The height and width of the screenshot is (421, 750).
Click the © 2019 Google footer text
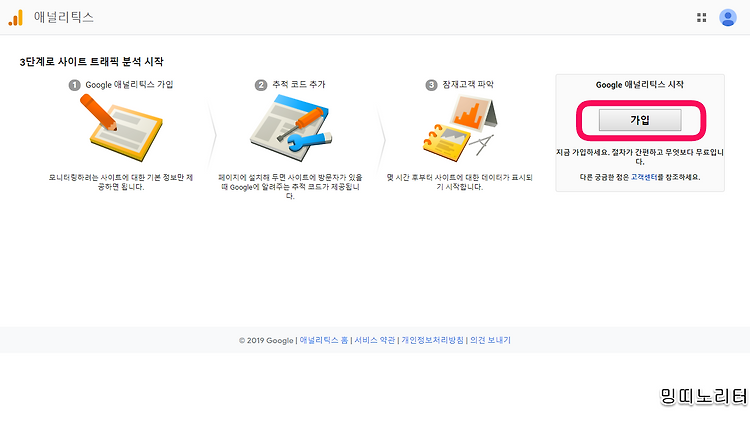[x=266, y=341]
